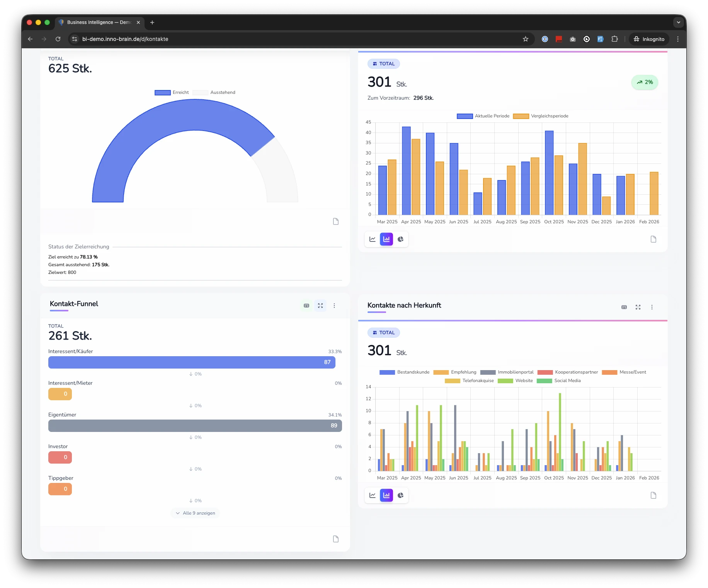This screenshot has width=708, height=588.
Task: Expand funnel with Alle 9 anzeigen
Action: 195,513
